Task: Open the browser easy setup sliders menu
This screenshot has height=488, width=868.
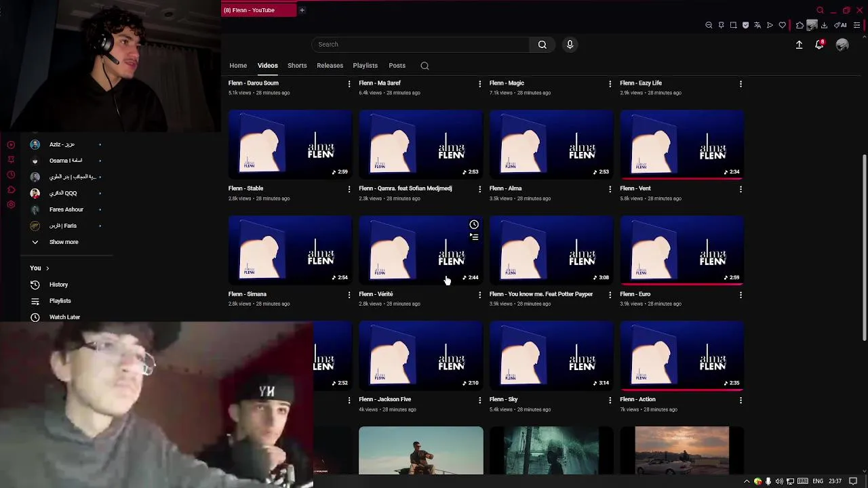Action: click(x=856, y=25)
